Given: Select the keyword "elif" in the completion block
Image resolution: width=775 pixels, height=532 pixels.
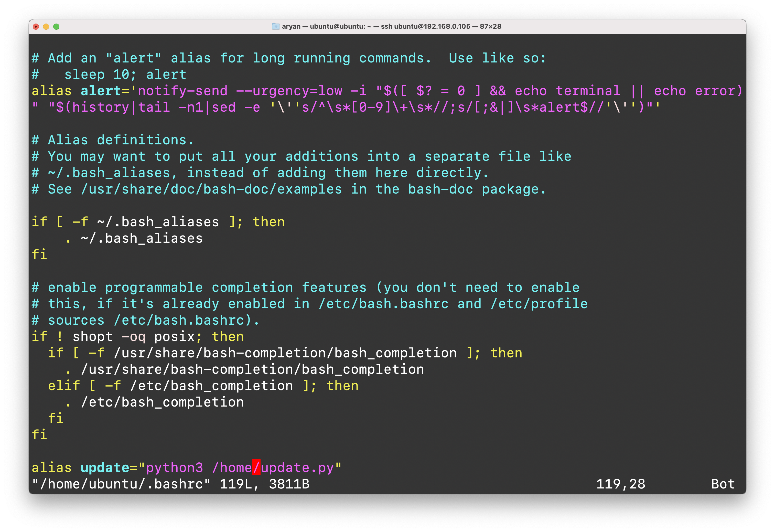Looking at the screenshot, I should [x=65, y=385].
